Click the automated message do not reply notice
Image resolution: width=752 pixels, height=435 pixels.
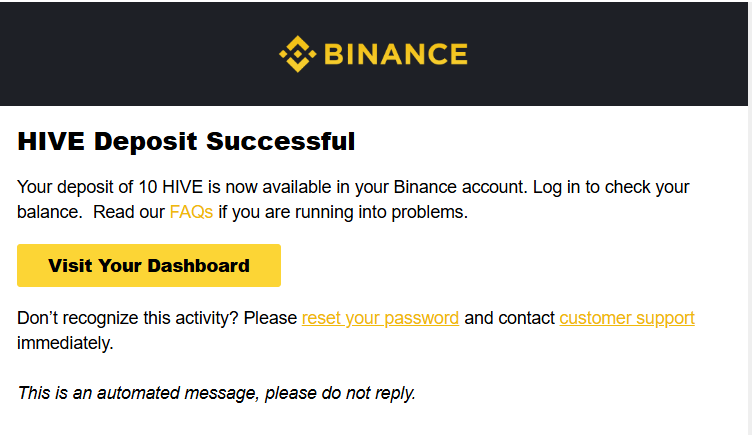coord(216,393)
